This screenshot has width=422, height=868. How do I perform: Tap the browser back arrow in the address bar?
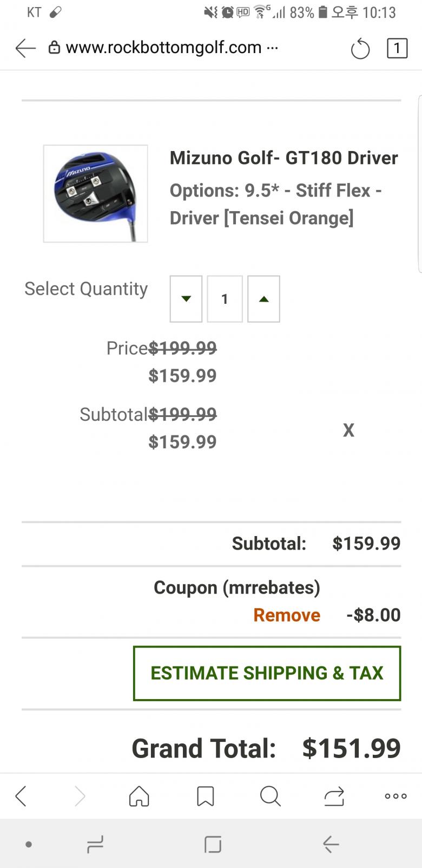[25, 48]
